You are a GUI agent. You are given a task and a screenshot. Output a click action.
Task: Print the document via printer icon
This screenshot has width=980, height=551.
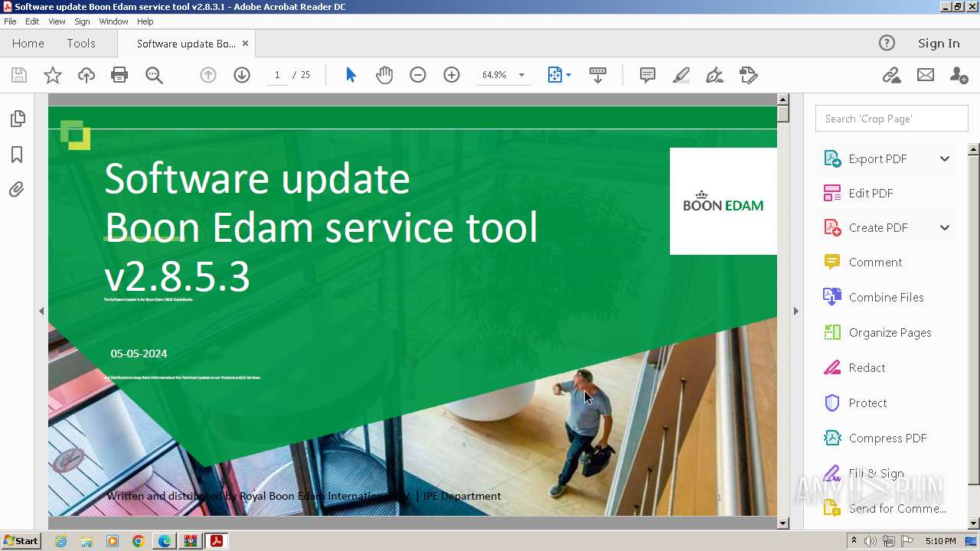pyautogui.click(x=119, y=75)
